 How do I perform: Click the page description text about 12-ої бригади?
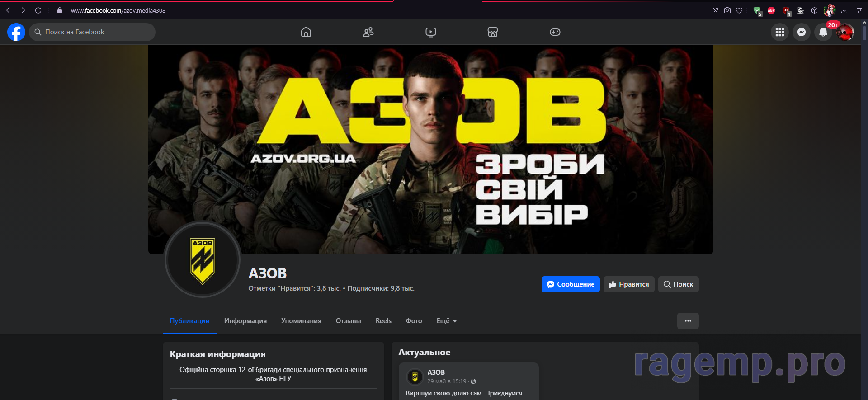pos(273,374)
